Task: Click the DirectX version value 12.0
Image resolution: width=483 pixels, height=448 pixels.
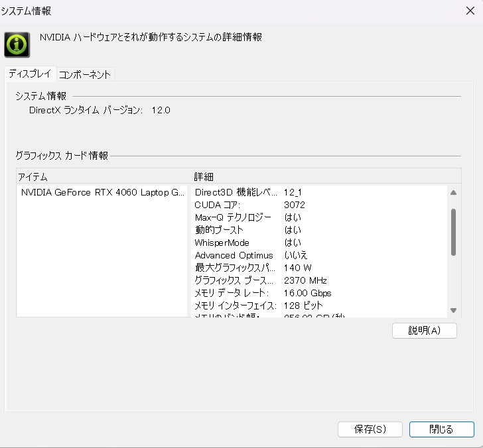Action: tap(161, 110)
